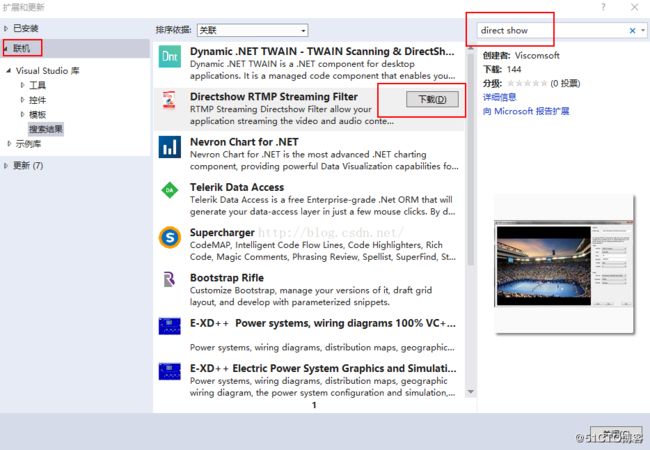Select the 搜索结果 tree item
Screen dimensions: 650x450
(x=46, y=129)
